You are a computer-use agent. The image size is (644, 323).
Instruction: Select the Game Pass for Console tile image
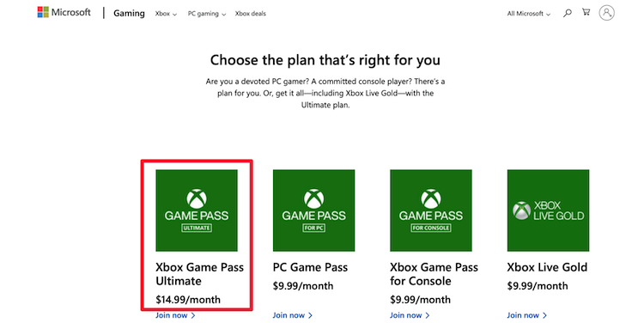point(431,210)
